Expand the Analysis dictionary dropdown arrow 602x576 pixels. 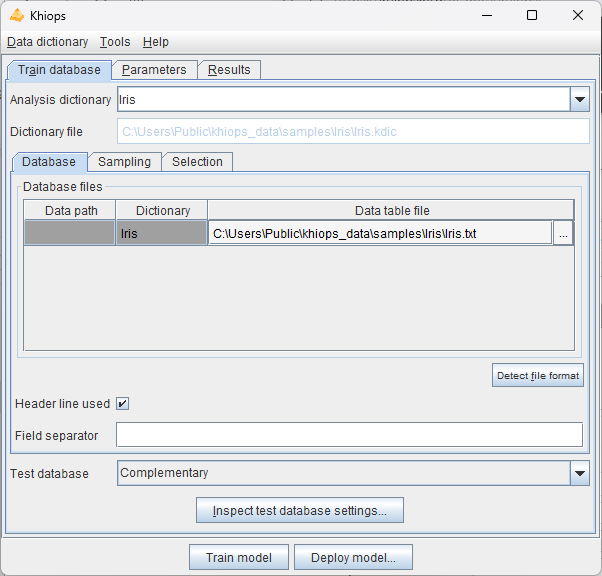pos(580,100)
